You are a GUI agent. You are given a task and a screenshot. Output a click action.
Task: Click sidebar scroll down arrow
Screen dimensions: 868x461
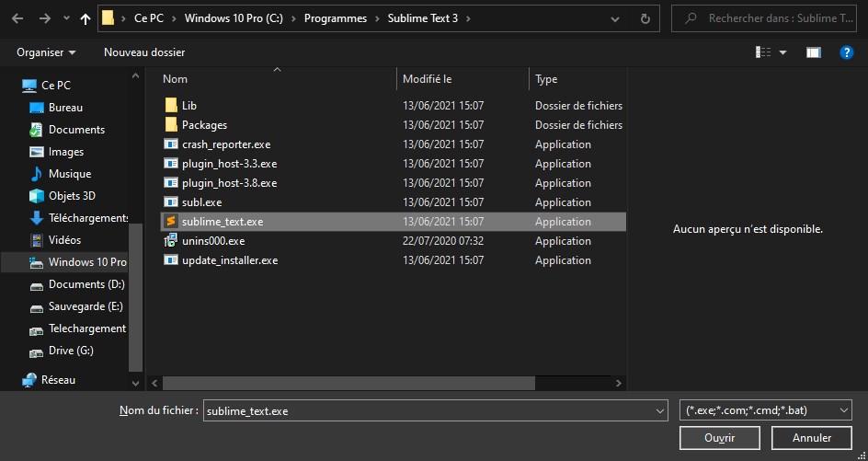136,383
